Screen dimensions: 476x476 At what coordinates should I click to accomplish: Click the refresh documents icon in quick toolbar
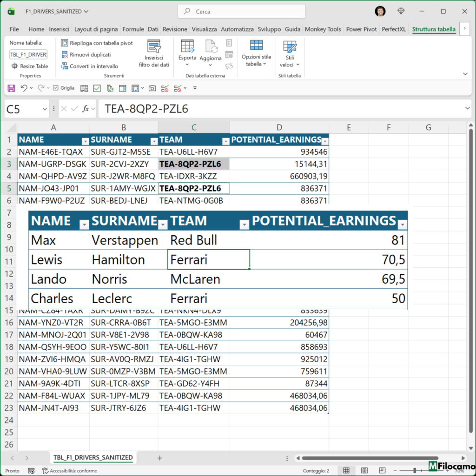(110, 88)
